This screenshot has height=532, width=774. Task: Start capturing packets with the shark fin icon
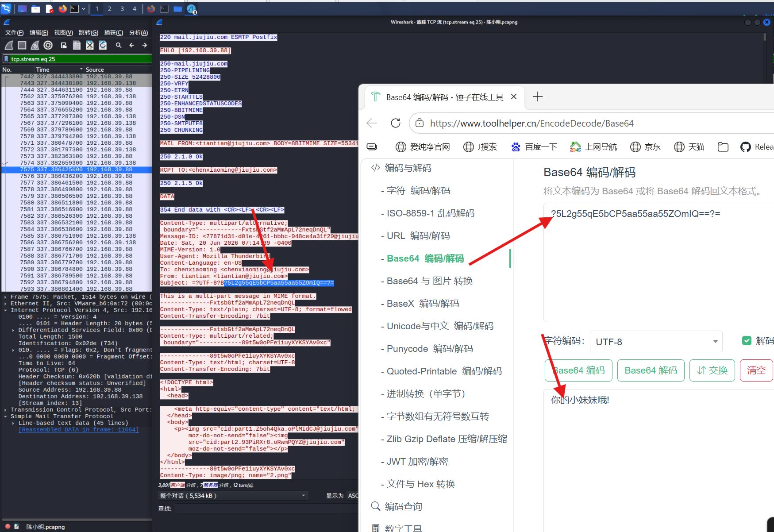pyautogui.click(x=9, y=45)
